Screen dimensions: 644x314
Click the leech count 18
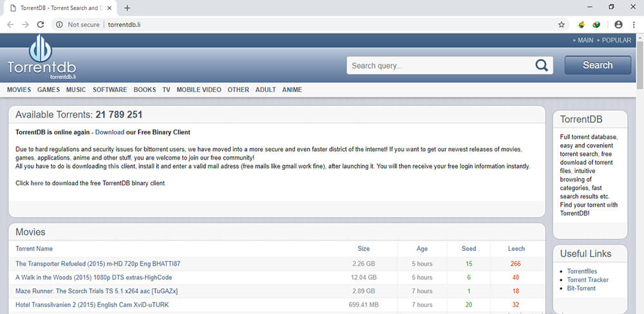click(516, 291)
